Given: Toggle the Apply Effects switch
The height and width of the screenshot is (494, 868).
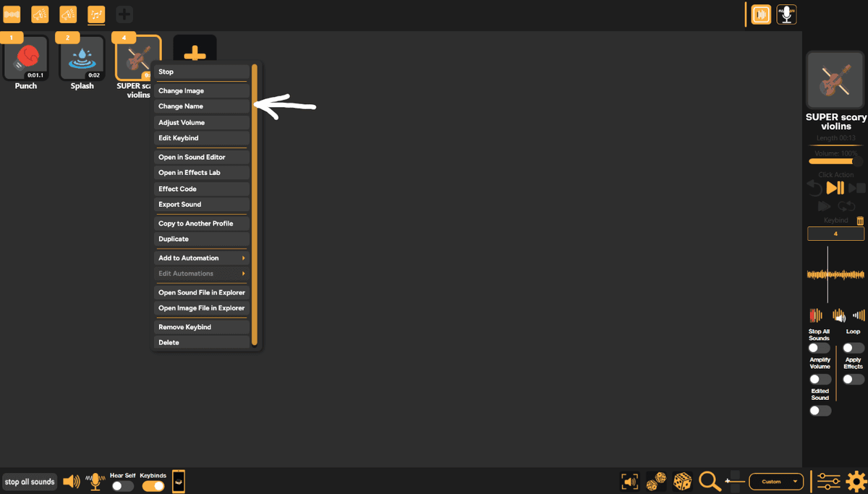Looking at the screenshot, I should coord(854,379).
